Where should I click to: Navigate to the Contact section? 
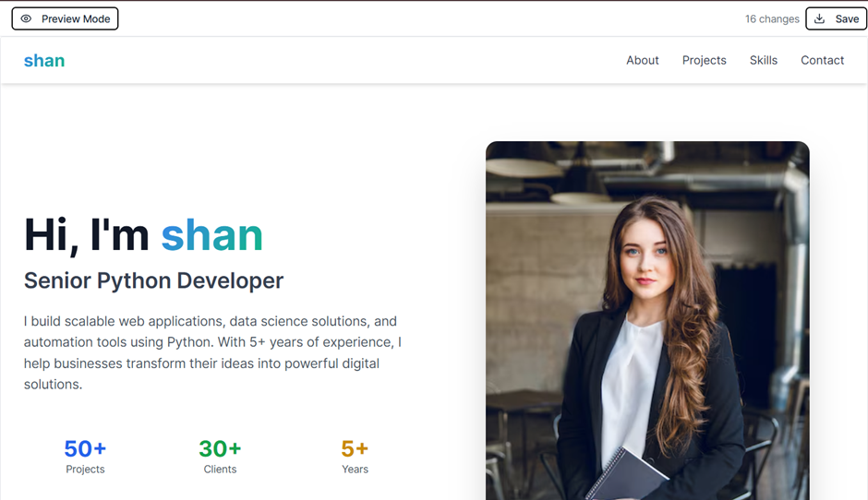pyautogui.click(x=822, y=60)
